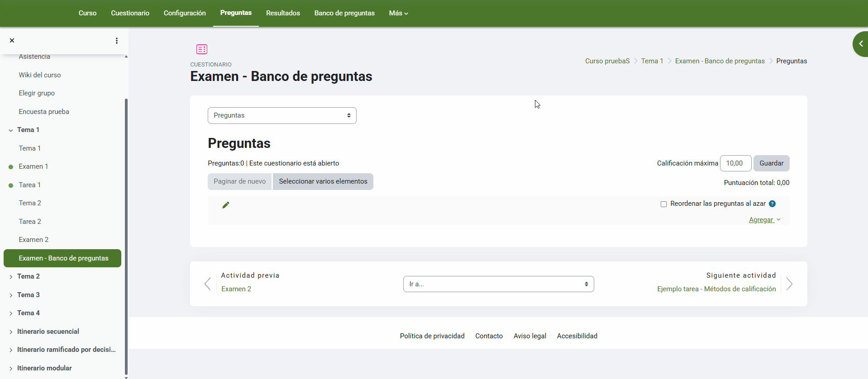Click the pencil edit heading icon
The height and width of the screenshot is (379, 868).
(226, 205)
